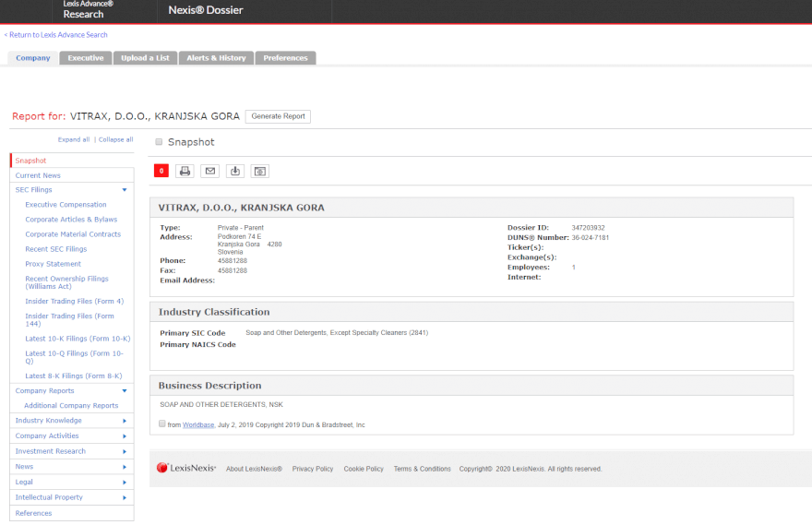
Task: Check the Worldbase source checkbox
Action: coord(162,424)
